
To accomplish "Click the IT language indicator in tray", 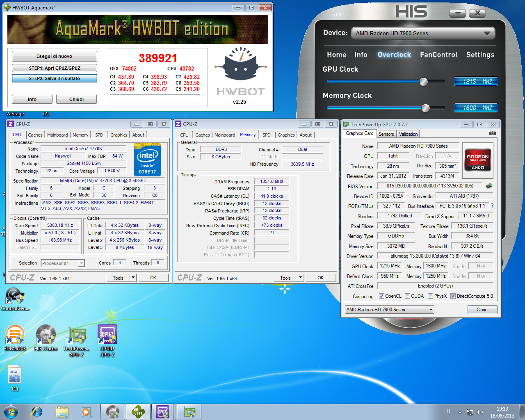I will pos(449,411).
